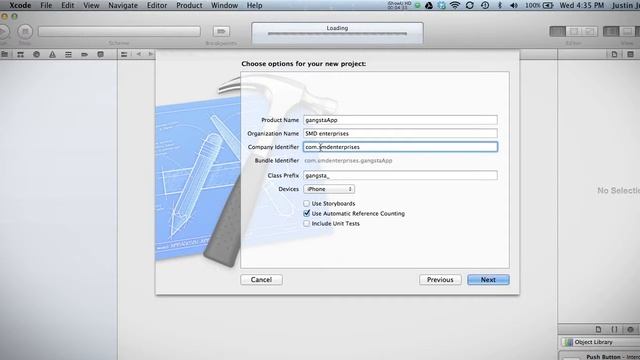This screenshot has height=360, width=640.
Task: Click the Google Drive menu bar icon
Action: pyautogui.click(x=429, y=5)
